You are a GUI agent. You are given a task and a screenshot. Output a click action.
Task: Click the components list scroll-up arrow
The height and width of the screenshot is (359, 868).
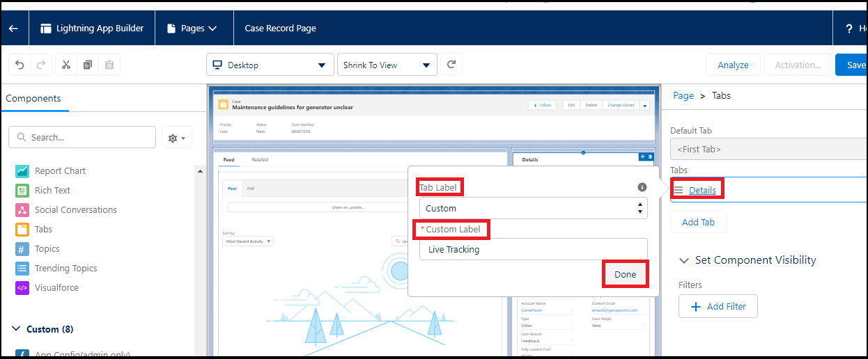(x=200, y=171)
